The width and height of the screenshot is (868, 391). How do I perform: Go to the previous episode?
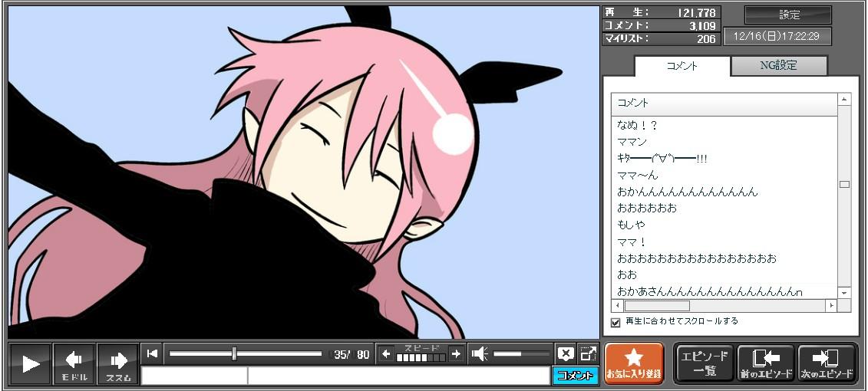(x=766, y=363)
